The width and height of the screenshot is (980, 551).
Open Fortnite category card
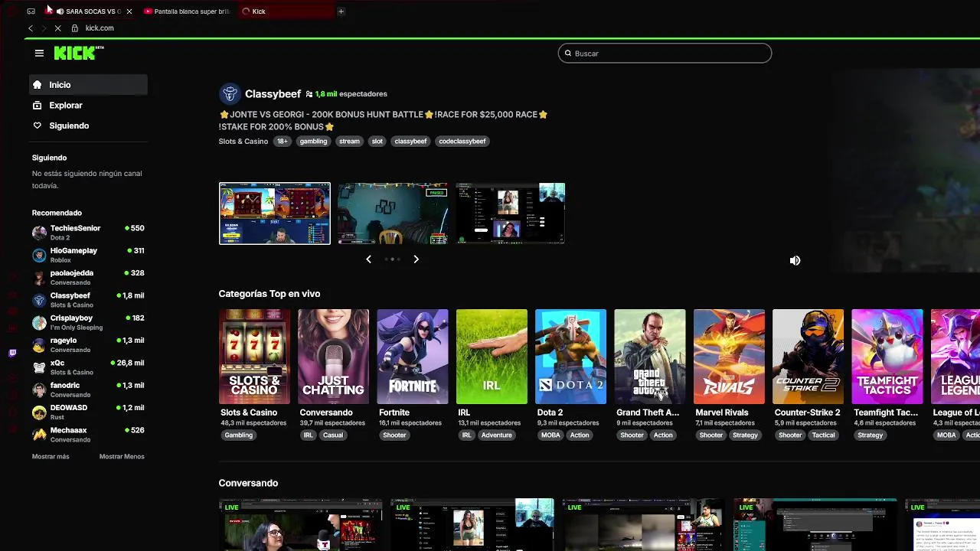click(x=413, y=357)
